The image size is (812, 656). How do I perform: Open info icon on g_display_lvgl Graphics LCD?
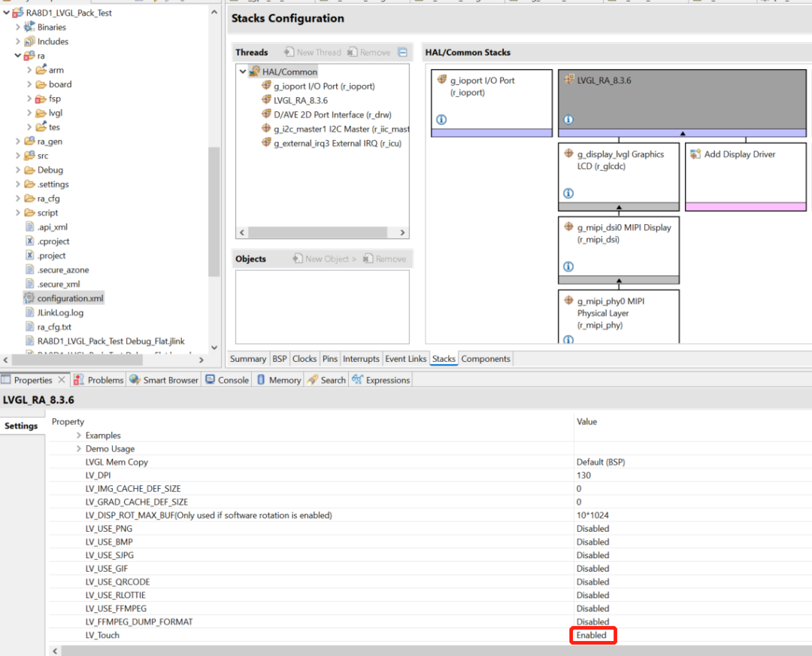click(568, 193)
